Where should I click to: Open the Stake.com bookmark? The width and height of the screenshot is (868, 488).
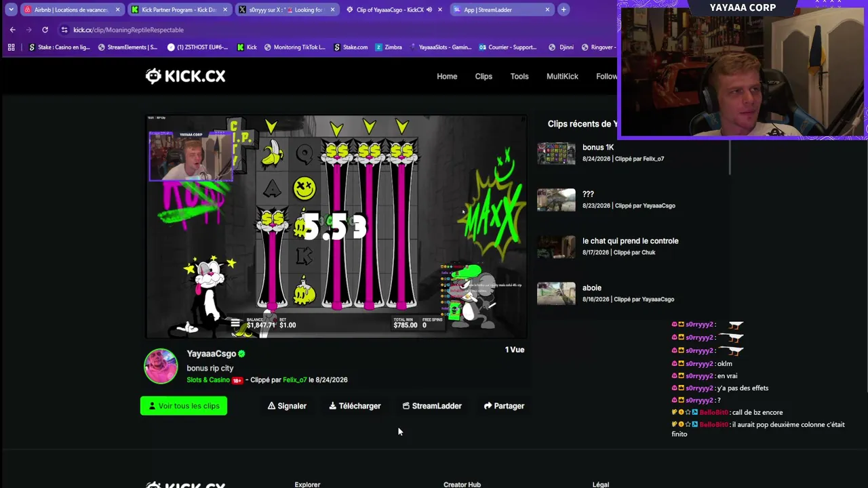[x=351, y=47]
